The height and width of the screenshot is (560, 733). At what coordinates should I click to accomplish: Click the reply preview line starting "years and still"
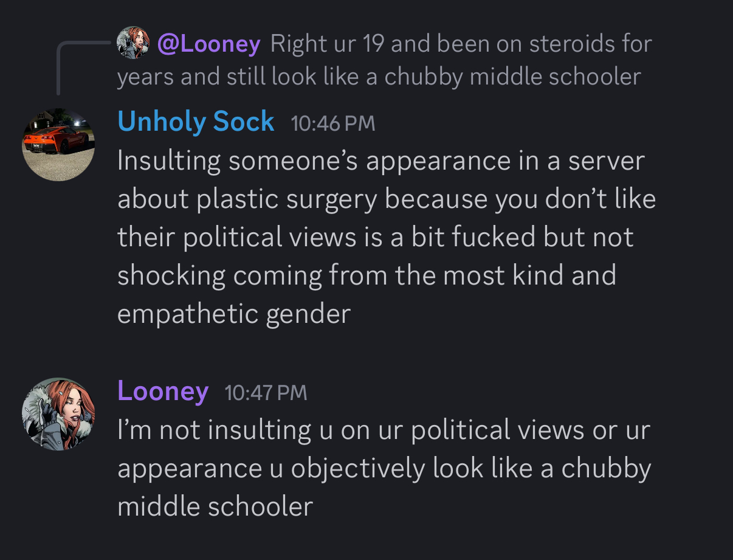click(379, 77)
